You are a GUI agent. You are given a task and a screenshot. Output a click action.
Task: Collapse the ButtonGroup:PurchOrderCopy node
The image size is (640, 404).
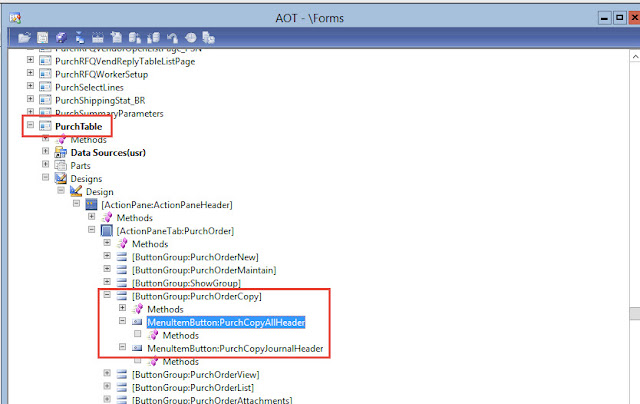pyautogui.click(x=107, y=294)
